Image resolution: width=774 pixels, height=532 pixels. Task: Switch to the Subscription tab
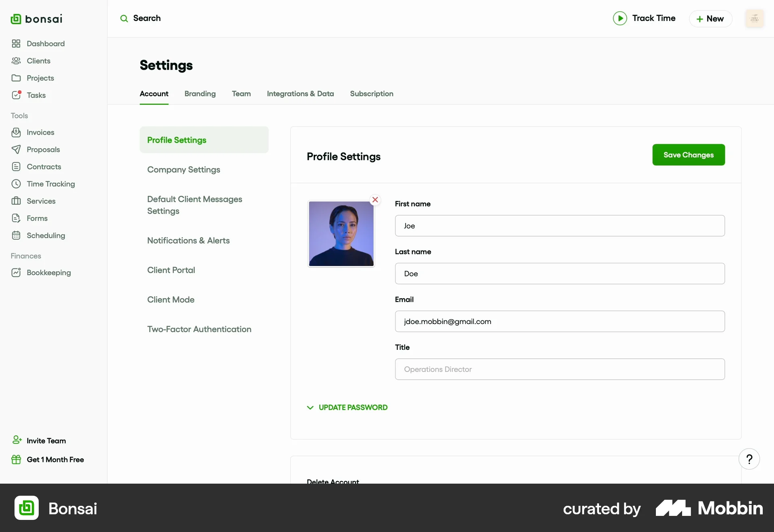coord(371,94)
